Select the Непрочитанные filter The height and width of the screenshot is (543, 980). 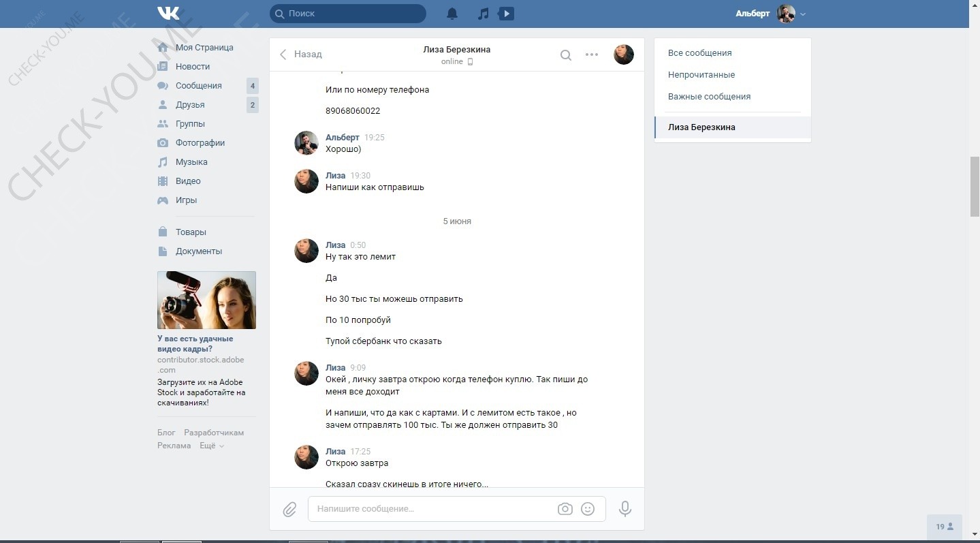pos(701,75)
